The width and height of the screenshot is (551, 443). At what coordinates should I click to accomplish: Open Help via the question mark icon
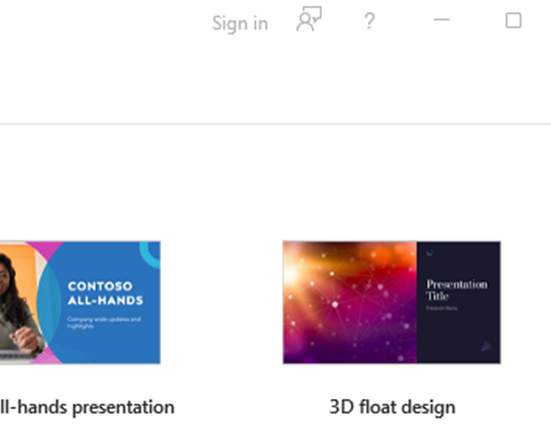tap(369, 21)
